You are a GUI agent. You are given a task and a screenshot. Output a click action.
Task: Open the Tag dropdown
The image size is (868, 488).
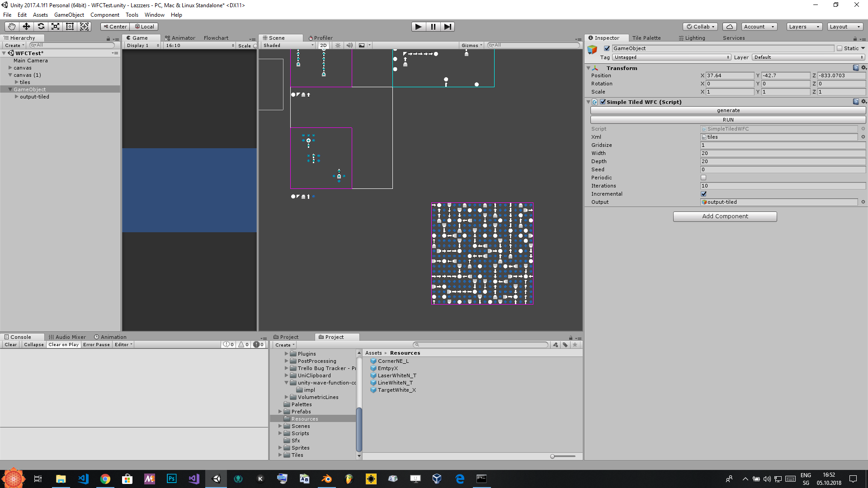[672, 57]
